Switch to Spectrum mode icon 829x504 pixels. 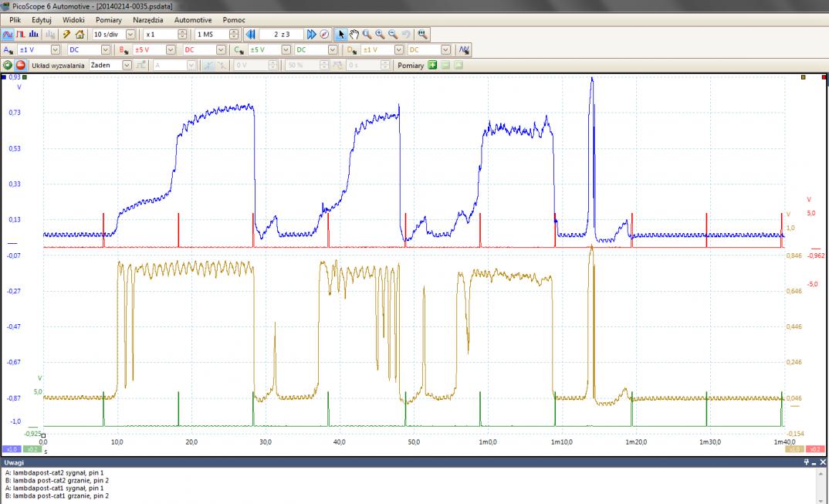(35, 34)
